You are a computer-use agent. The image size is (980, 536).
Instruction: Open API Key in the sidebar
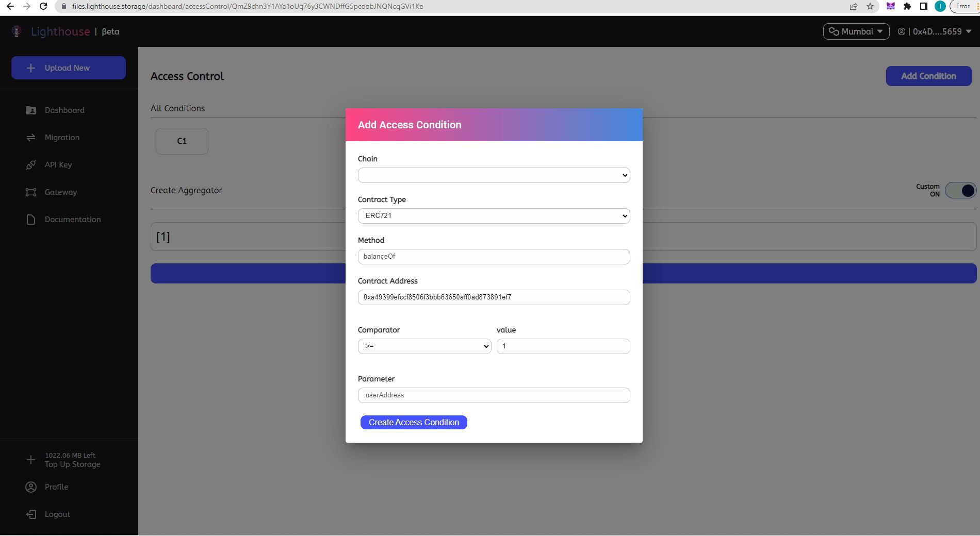(x=58, y=165)
